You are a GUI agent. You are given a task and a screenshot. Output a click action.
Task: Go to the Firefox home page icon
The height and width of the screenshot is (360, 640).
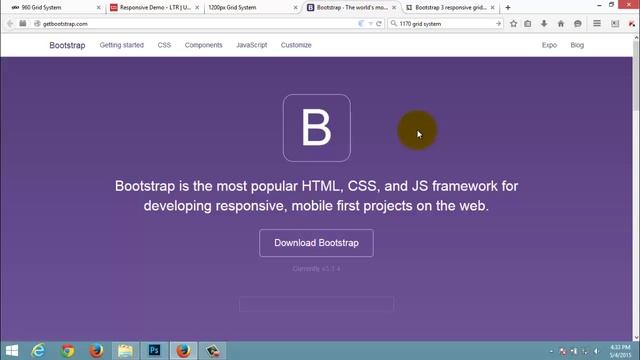point(561,24)
